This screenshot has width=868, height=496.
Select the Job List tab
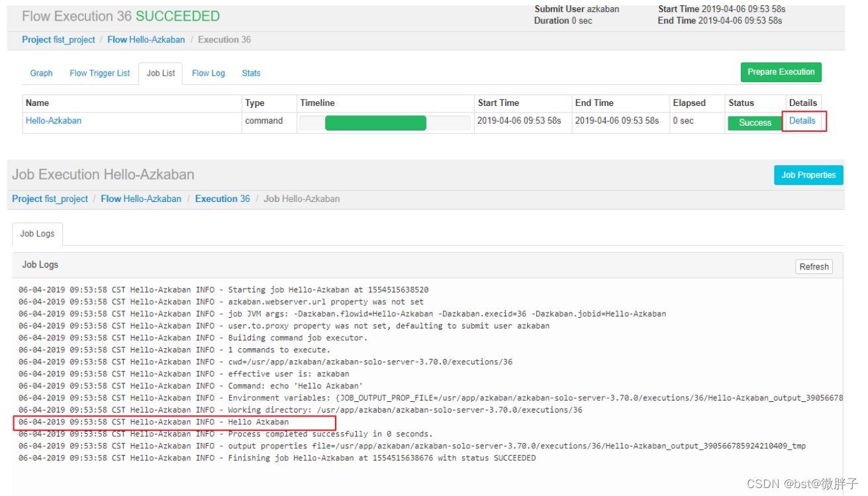click(x=161, y=74)
